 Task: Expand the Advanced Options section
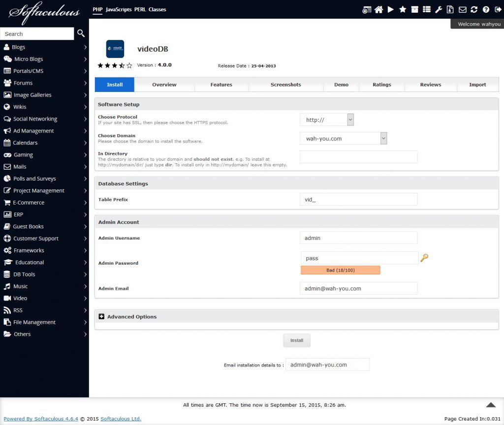(102, 317)
